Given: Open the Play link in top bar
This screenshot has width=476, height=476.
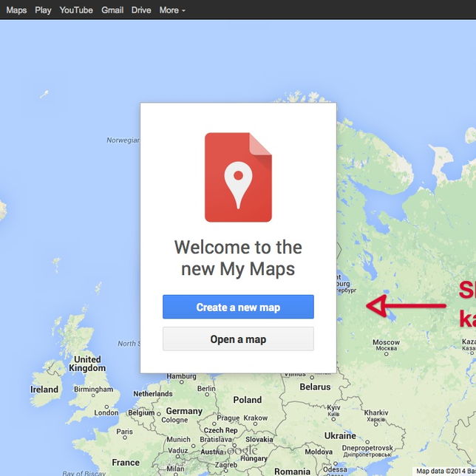Looking at the screenshot, I should click(x=43, y=10).
